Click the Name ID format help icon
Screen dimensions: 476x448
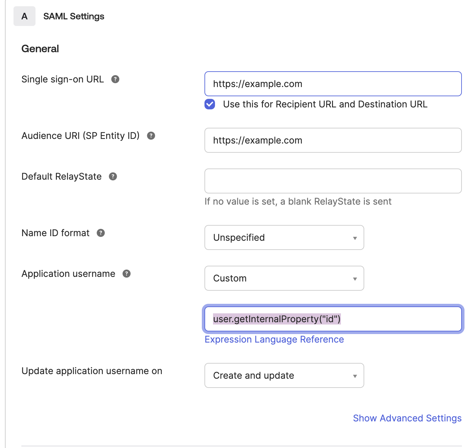tap(101, 233)
